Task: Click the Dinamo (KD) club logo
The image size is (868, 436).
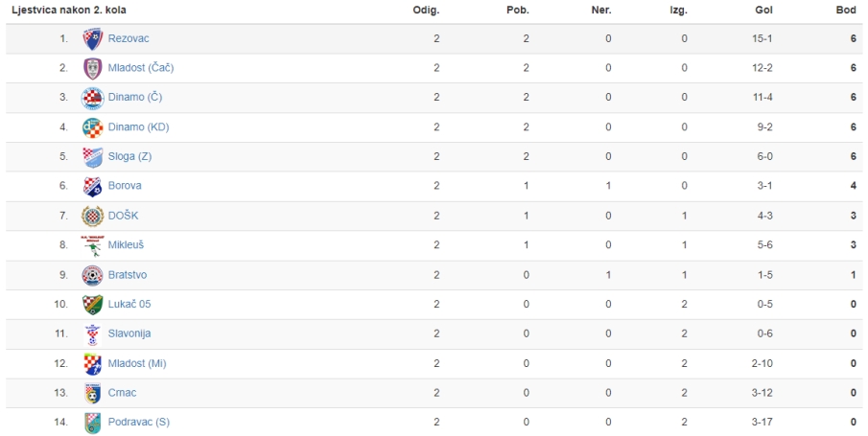Action: tap(92, 127)
